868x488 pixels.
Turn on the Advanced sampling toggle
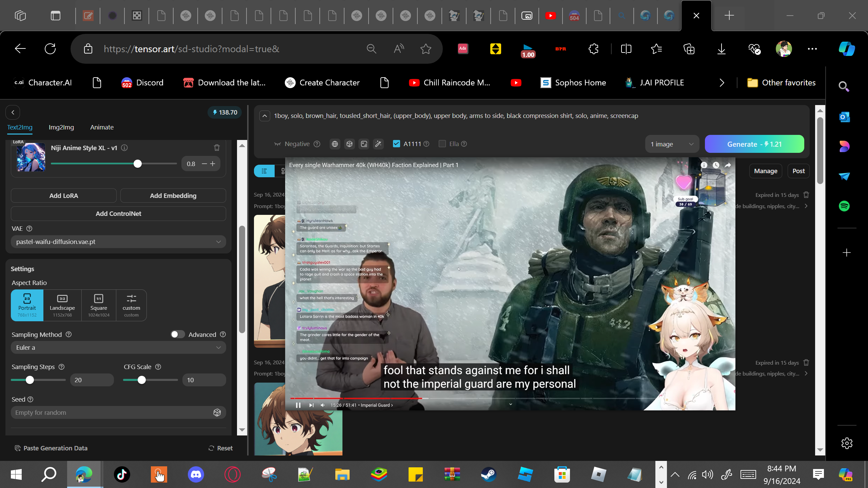[x=177, y=334]
